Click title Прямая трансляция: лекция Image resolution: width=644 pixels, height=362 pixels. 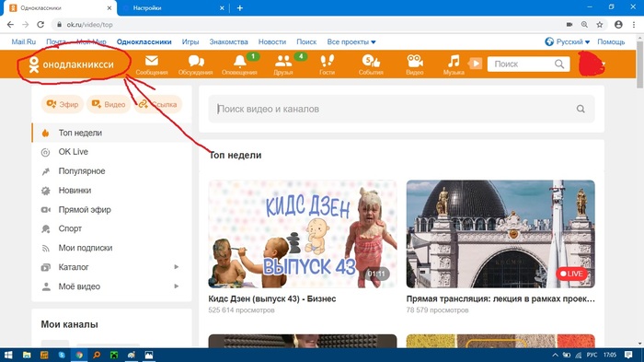[x=500, y=299]
